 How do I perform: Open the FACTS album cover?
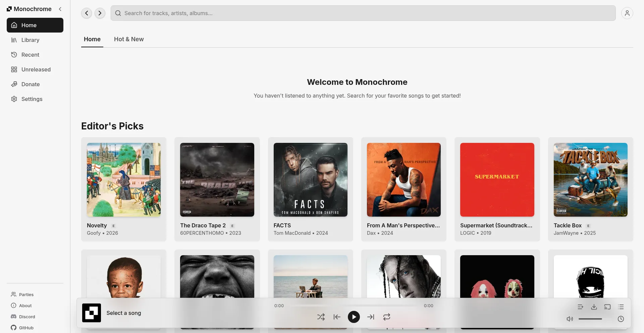click(x=311, y=180)
